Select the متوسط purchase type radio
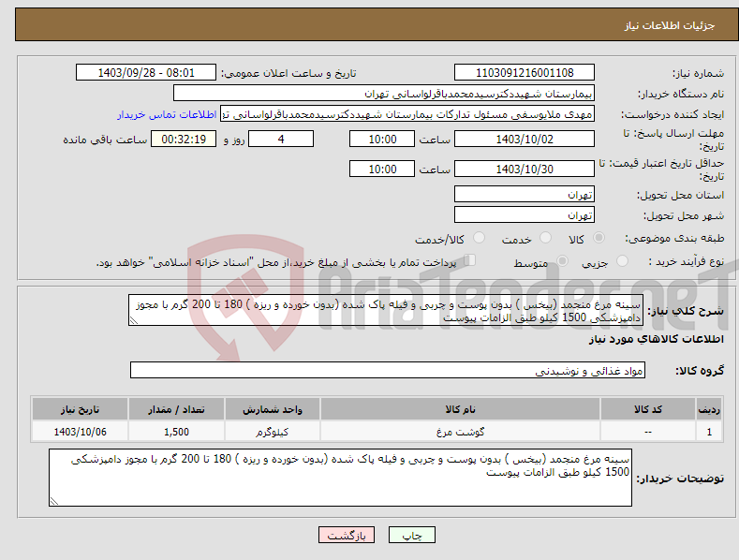The image size is (739, 560). coord(562,260)
